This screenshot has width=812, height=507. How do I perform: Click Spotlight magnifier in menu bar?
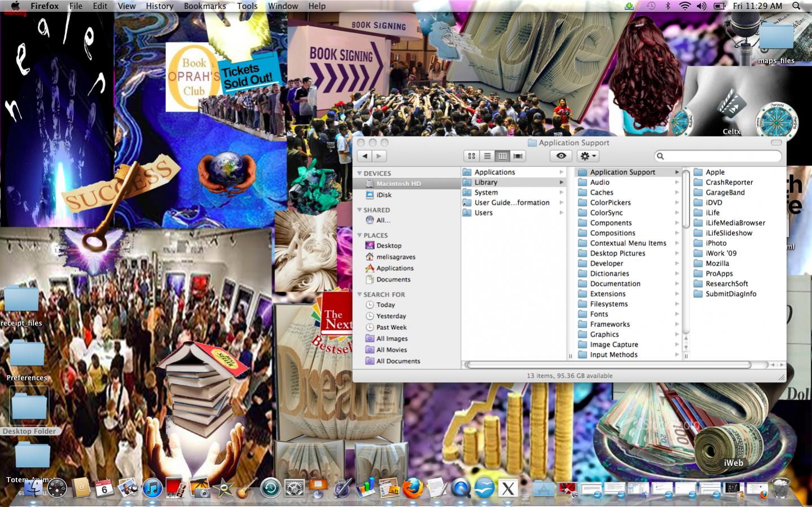click(x=796, y=6)
